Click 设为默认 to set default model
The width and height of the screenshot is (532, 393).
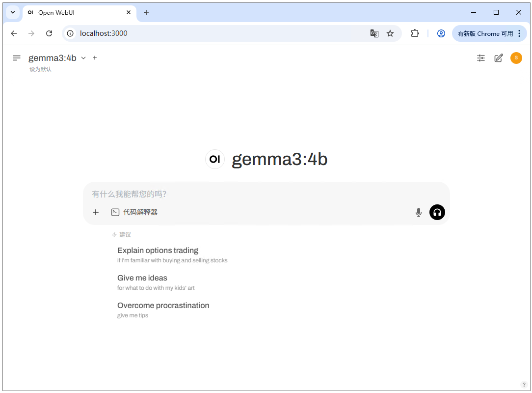click(x=40, y=69)
